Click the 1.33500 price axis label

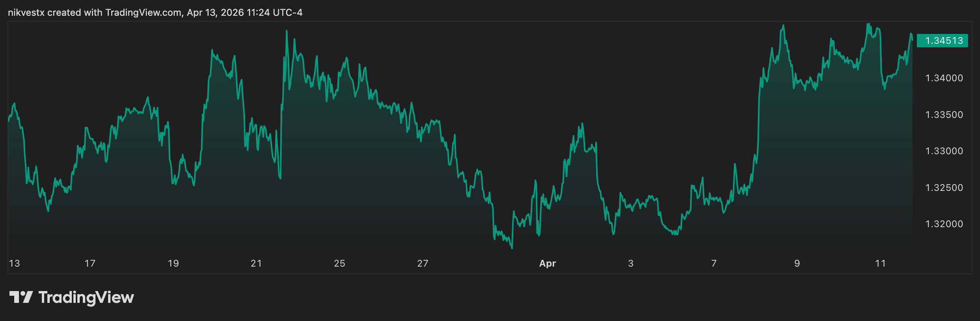tap(944, 115)
